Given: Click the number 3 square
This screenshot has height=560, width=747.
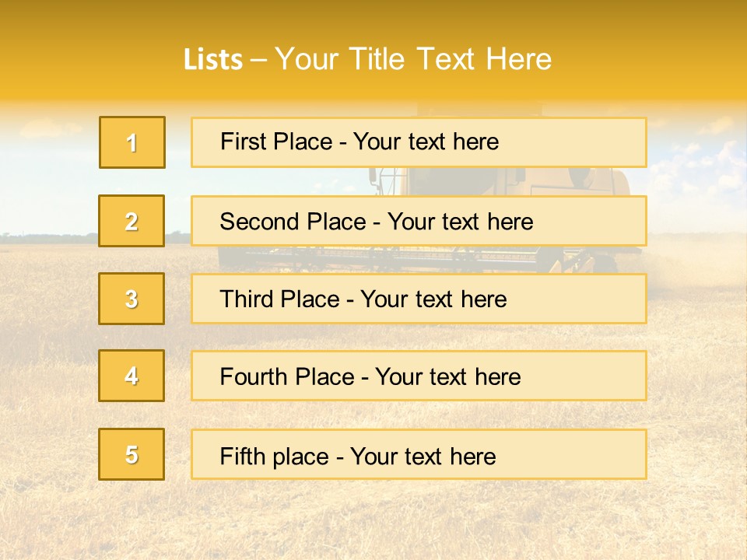Looking at the screenshot, I should [x=132, y=299].
